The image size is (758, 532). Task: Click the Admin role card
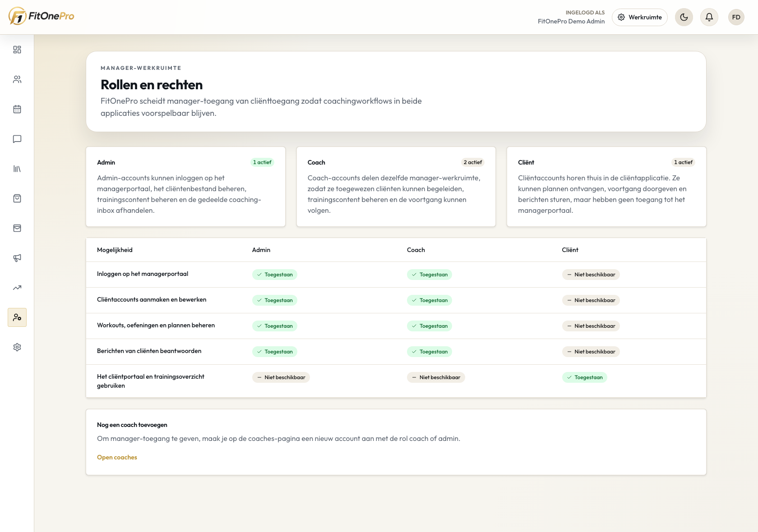pyautogui.click(x=185, y=187)
